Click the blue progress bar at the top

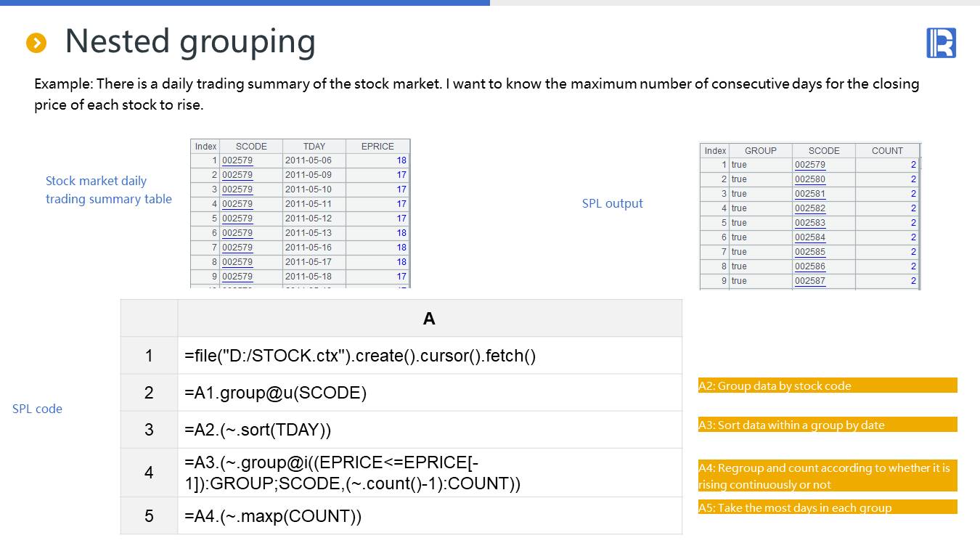(x=245, y=3)
